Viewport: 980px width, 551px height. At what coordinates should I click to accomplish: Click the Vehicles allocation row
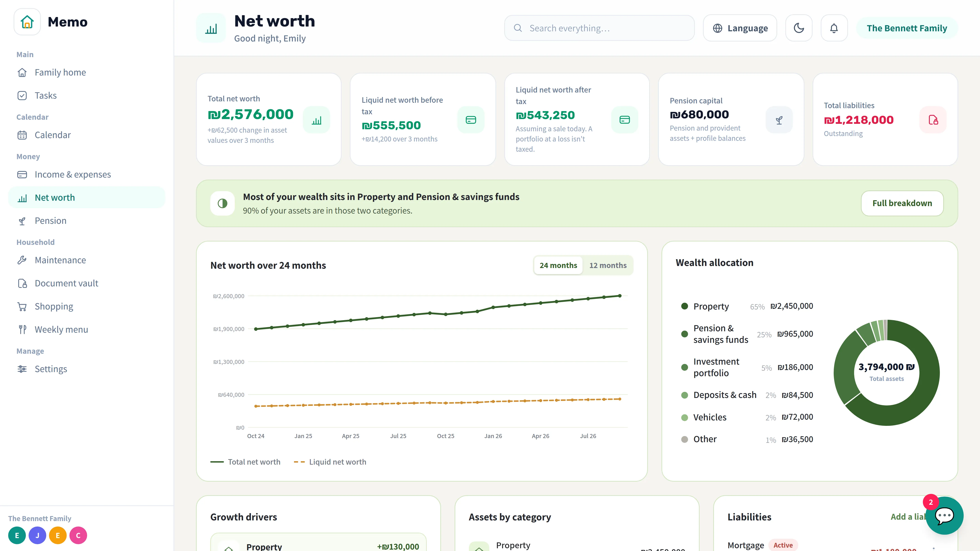pos(747,417)
